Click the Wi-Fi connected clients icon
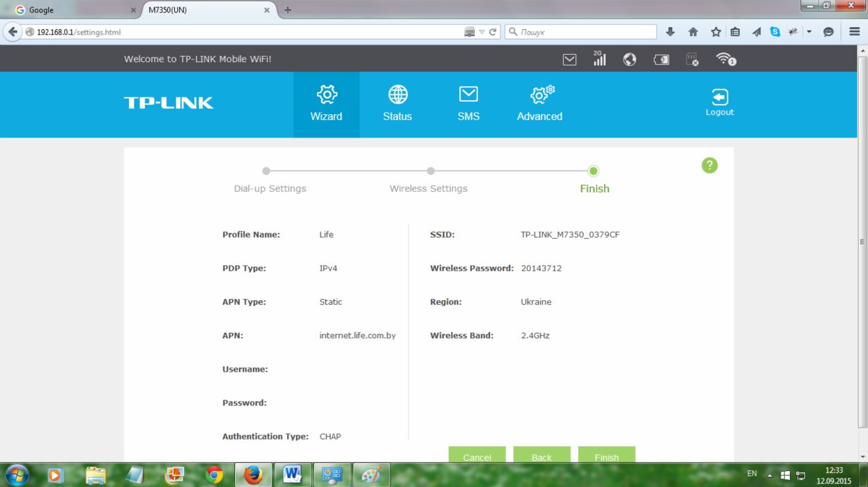Image resolution: width=868 pixels, height=487 pixels. click(x=725, y=59)
